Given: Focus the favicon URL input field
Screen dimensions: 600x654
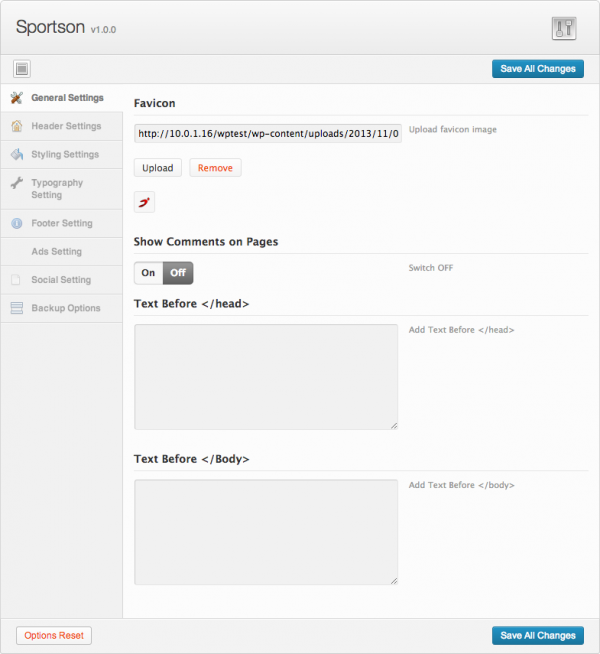Looking at the screenshot, I should tap(268, 133).
